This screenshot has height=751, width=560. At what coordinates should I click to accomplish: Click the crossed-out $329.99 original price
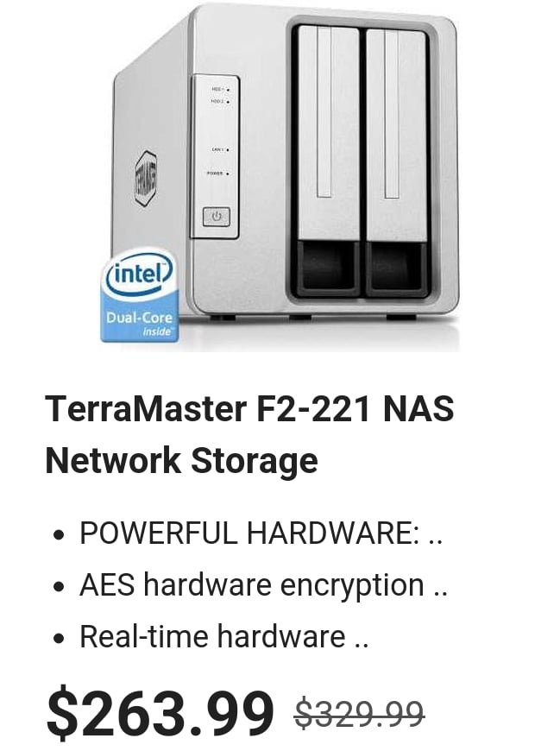[x=360, y=714]
